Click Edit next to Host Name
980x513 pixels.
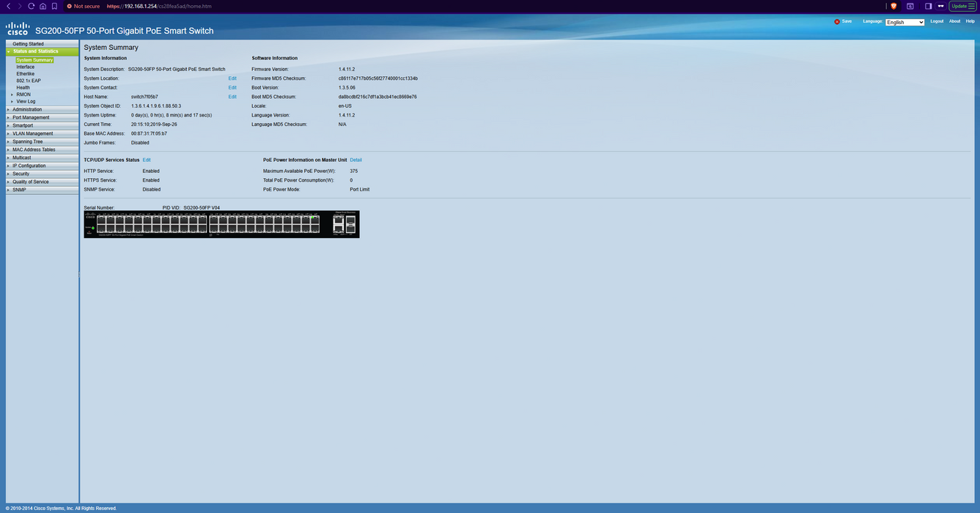232,97
